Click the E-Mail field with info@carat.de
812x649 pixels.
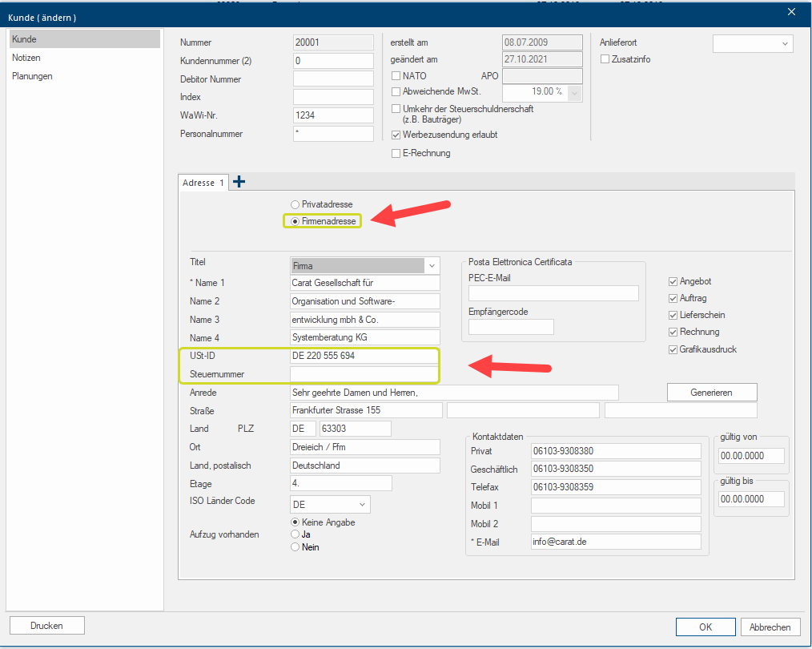(617, 542)
